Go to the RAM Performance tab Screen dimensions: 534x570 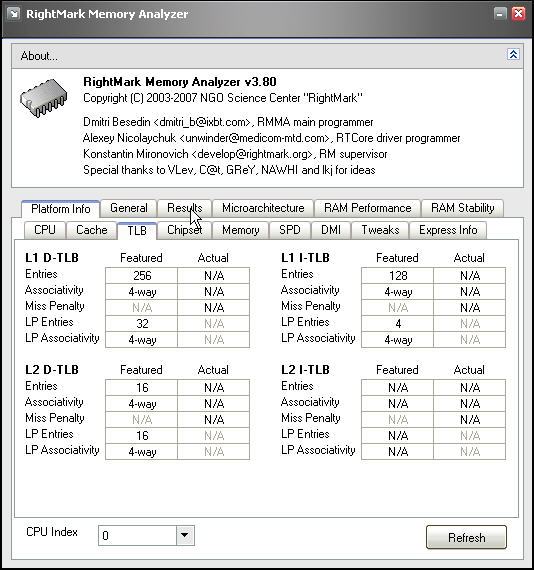click(x=368, y=208)
